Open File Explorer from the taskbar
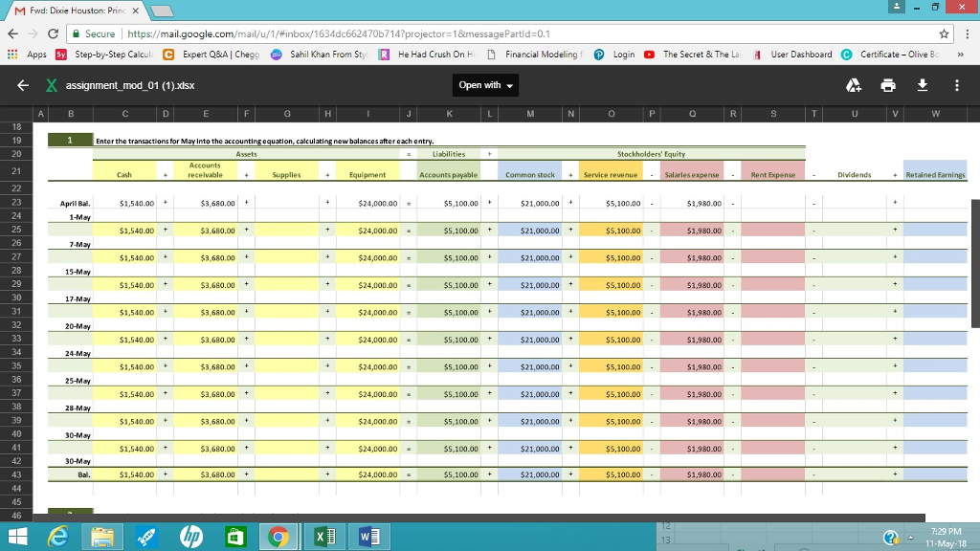This screenshot has height=551, width=980. click(102, 537)
